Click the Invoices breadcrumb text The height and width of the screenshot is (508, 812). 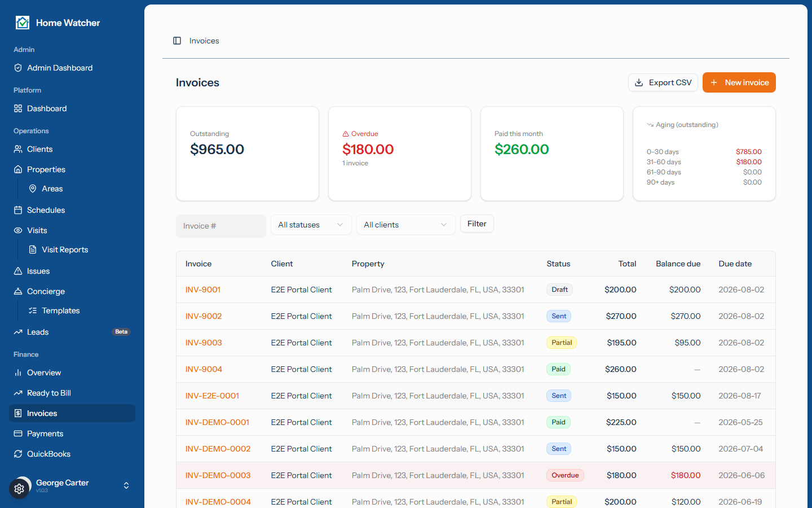(x=204, y=41)
